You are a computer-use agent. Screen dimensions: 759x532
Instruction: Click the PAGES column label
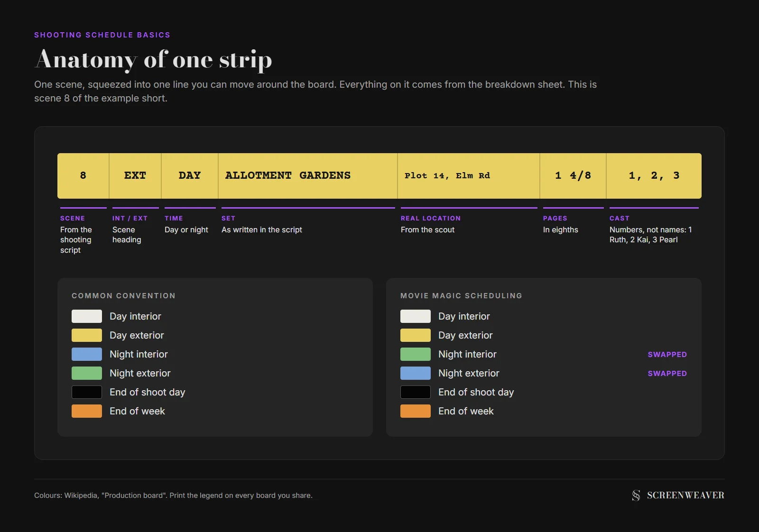555,218
